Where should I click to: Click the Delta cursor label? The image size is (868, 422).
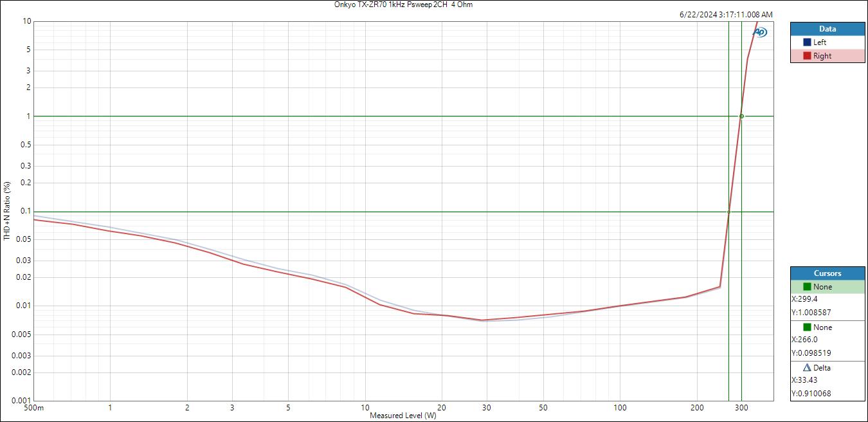822,368
